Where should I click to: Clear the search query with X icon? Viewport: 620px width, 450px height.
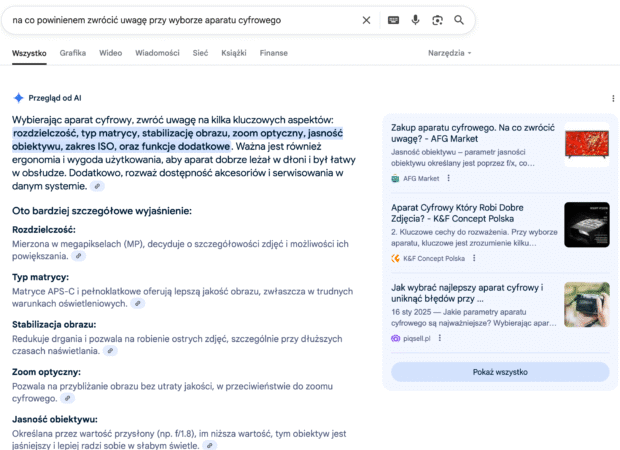(366, 20)
